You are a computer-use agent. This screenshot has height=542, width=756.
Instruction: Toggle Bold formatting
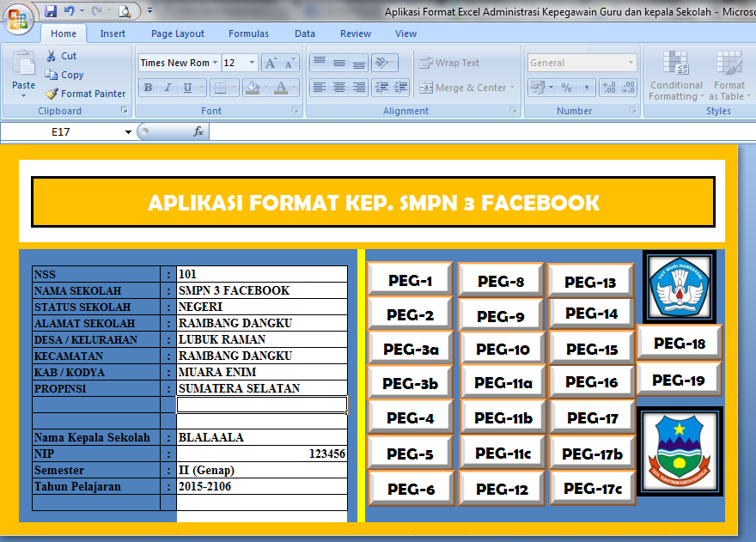click(149, 88)
